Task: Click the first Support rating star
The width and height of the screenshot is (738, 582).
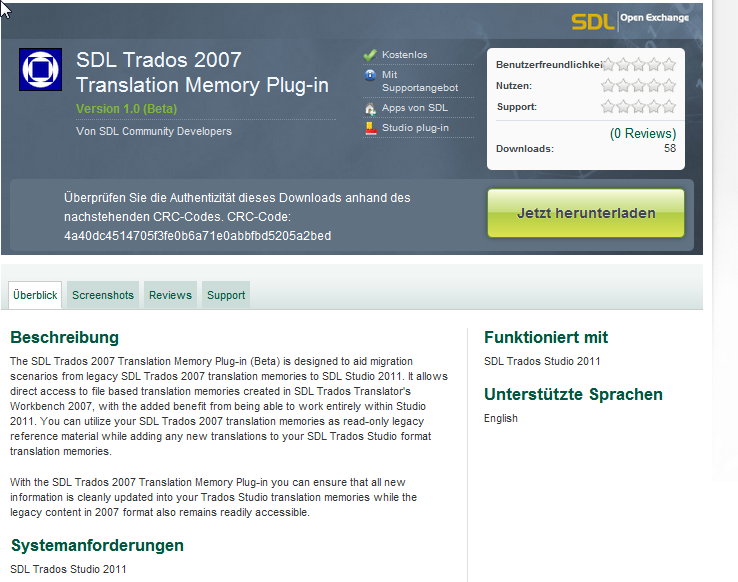Action: (x=608, y=107)
